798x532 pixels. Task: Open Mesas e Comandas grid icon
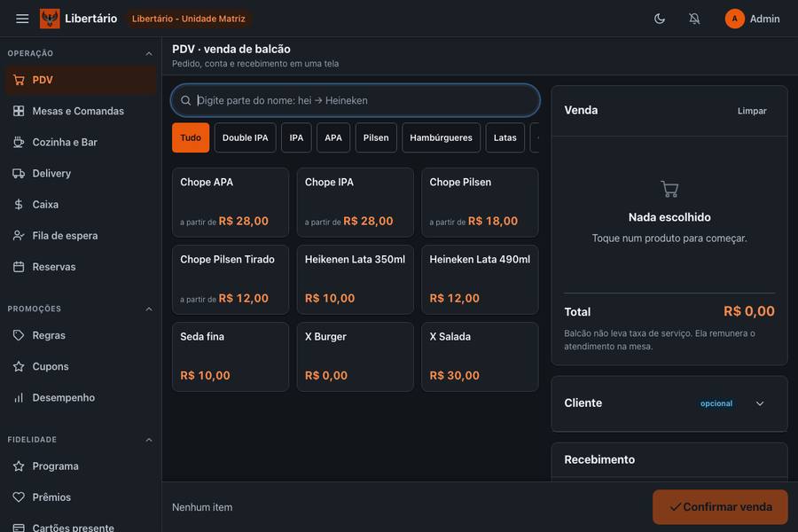click(x=19, y=111)
